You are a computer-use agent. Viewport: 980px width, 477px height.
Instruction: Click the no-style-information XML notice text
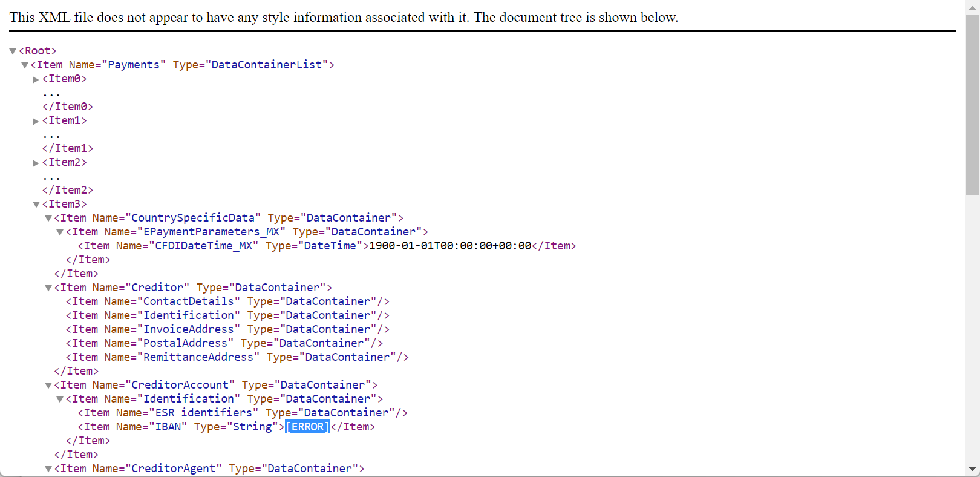coord(344,17)
